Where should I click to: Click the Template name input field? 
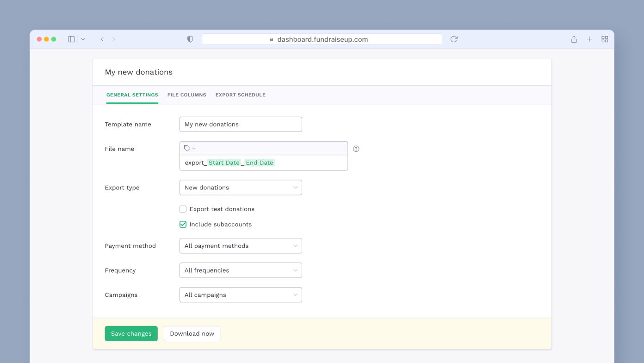click(x=241, y=124)
